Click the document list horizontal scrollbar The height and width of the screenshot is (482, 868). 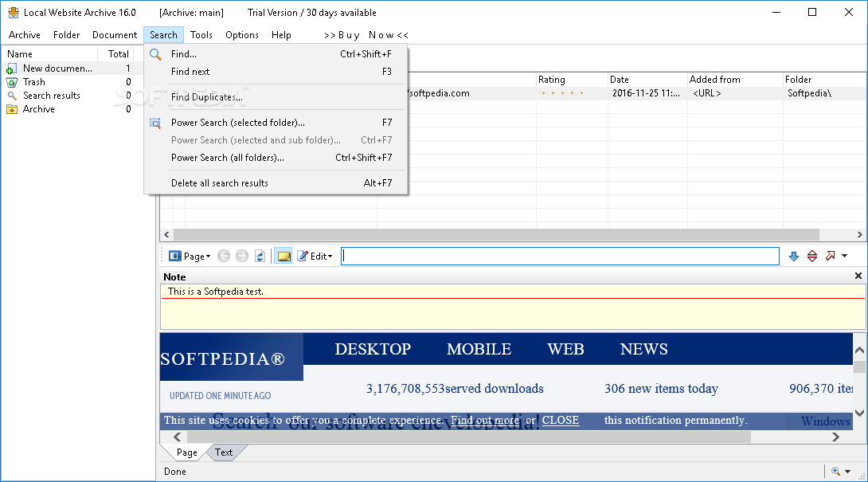(x=496, y=234)
